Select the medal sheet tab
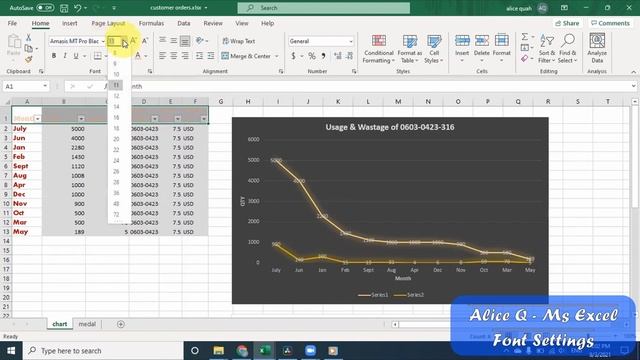The image size is (640, 360). point(87,324)
